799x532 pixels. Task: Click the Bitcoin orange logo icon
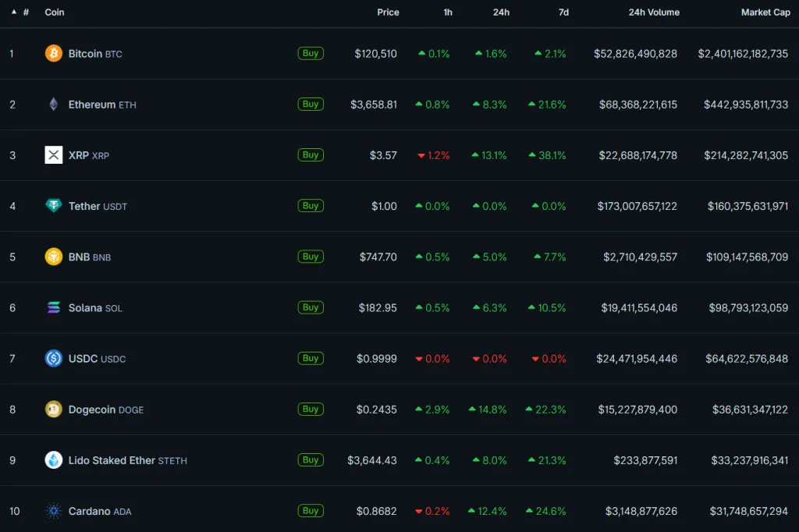53,54
